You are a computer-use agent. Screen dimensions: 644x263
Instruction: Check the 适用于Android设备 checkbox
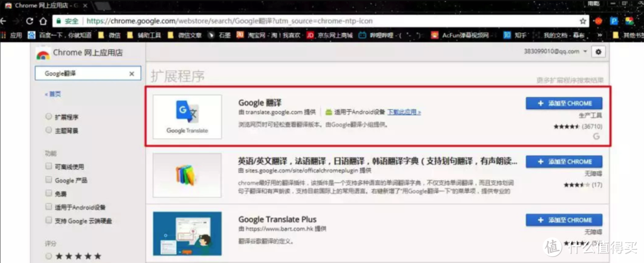tap(48, 207)
